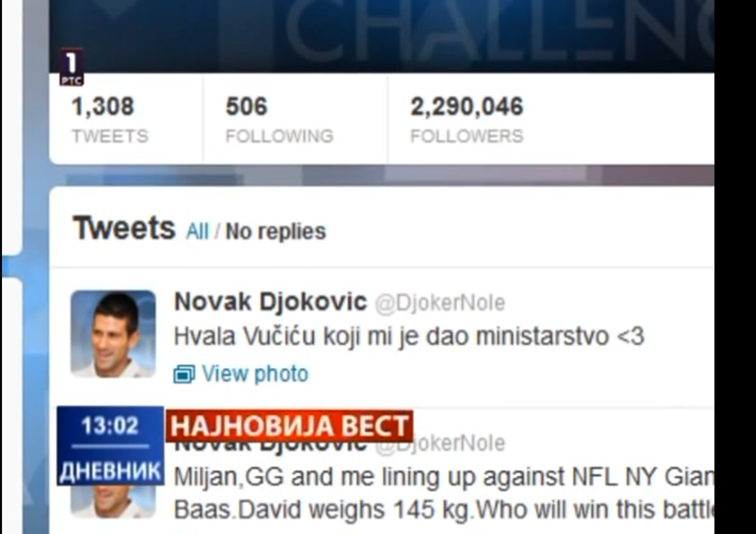Open the 506 Following list
The image size is (756, 534).
click(x=279, y=120)
